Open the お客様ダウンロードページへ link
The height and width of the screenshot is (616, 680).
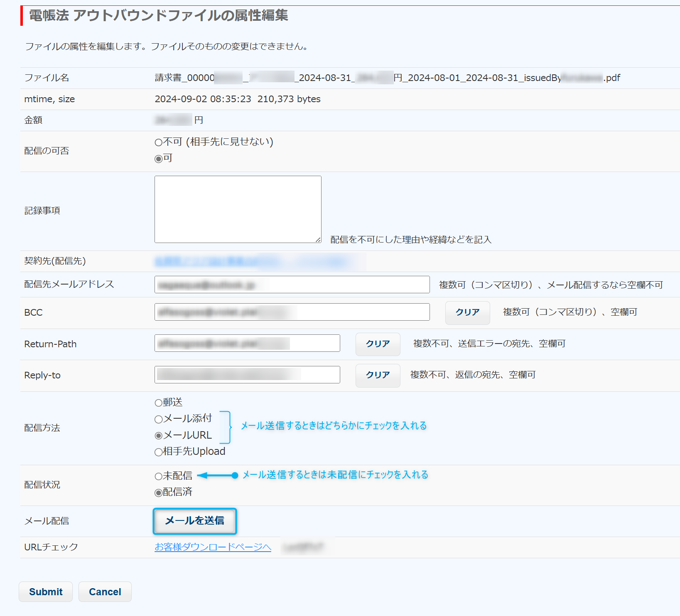213,547
